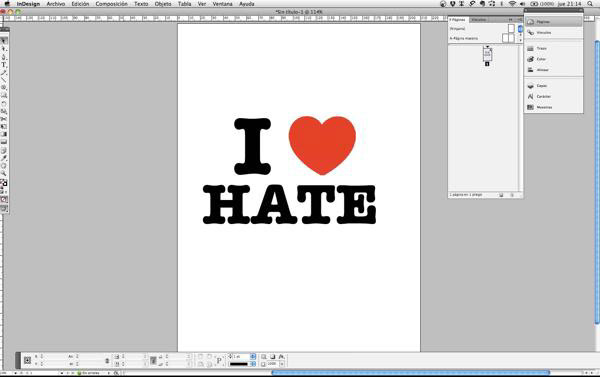Viewport: 600px width, 377px height.
Task: Click the drop shadow icon in control panel
Action: pyautogui.click(x=272, y=356)
